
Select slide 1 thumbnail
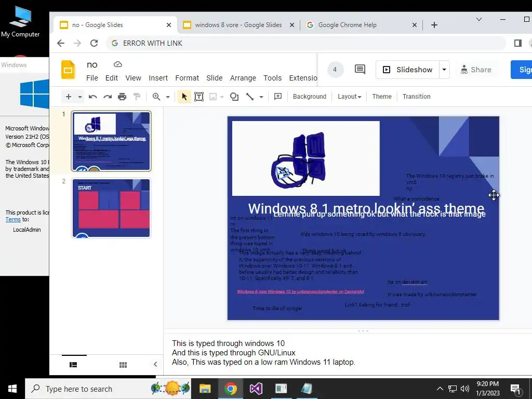(x=111, y=141)
